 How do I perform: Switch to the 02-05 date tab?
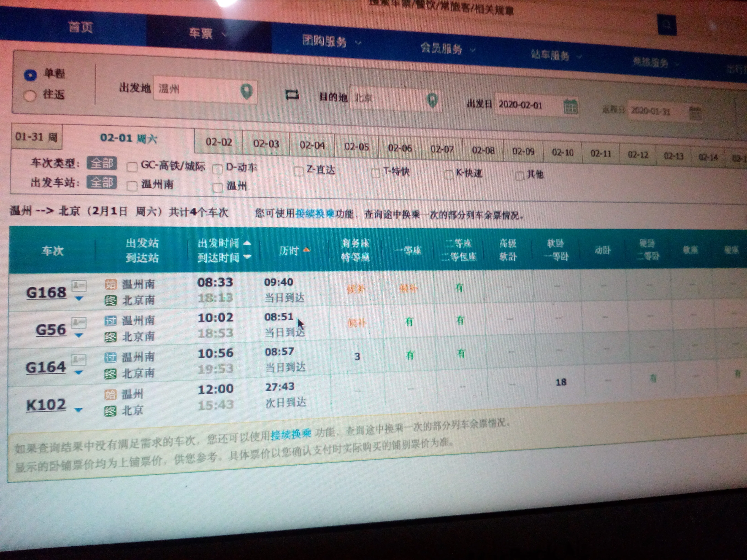(x=357, y=146)
